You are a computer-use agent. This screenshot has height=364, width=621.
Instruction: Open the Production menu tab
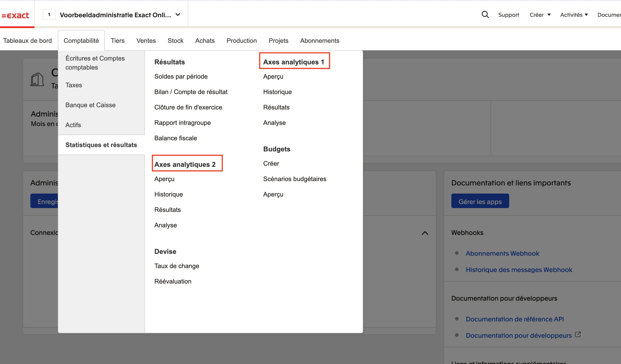242,41
